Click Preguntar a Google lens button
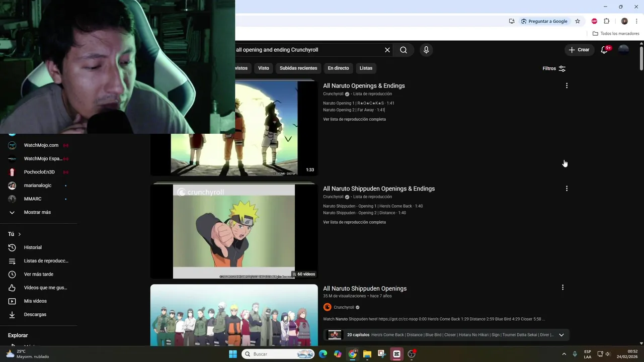This screenshot has height=362, width=644. tap(544, 21)
